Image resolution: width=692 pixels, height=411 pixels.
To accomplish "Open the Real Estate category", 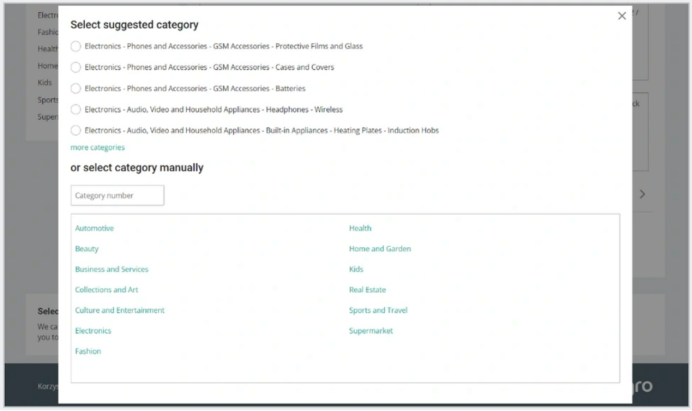I will (367, 290).
